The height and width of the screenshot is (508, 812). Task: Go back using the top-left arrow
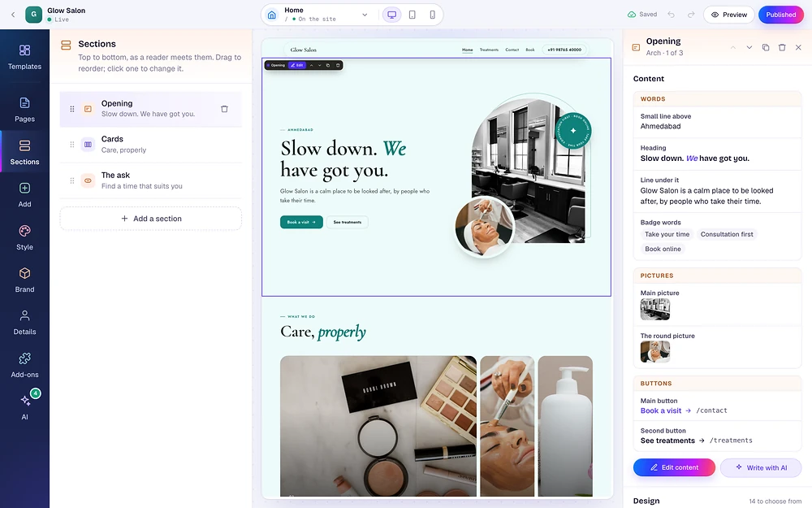[13, 15]
